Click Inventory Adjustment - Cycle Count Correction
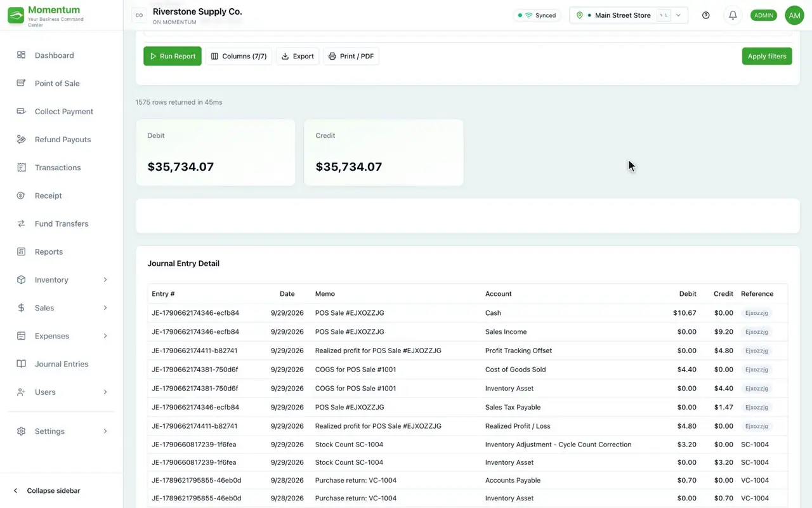Screen dimensions: 812x508 558,444
